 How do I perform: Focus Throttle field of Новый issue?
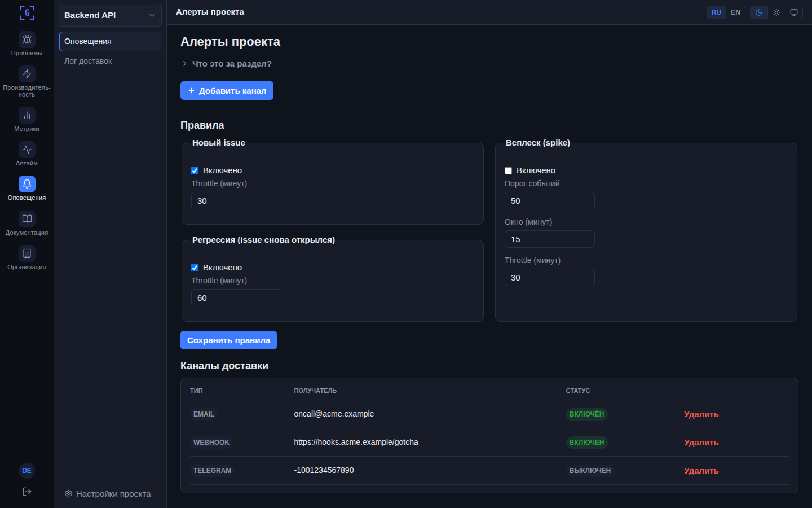[x=236, y=201]
